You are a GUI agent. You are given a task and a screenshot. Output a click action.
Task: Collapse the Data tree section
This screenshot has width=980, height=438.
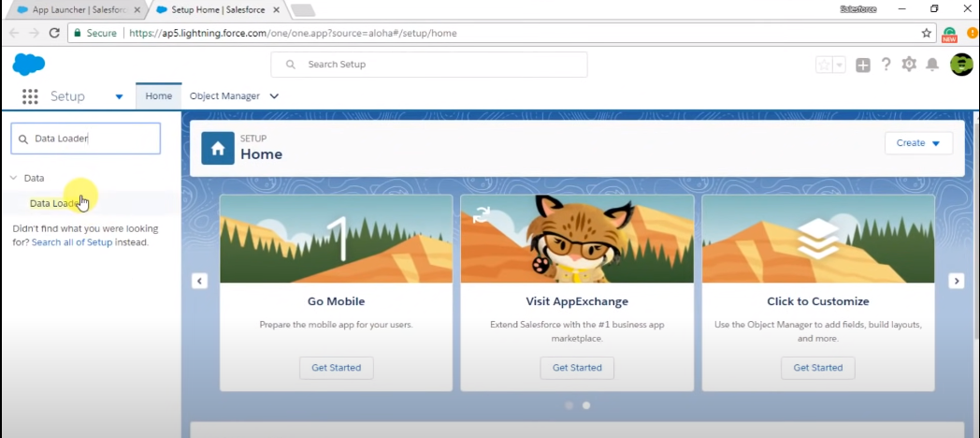[x=14, y=178]
